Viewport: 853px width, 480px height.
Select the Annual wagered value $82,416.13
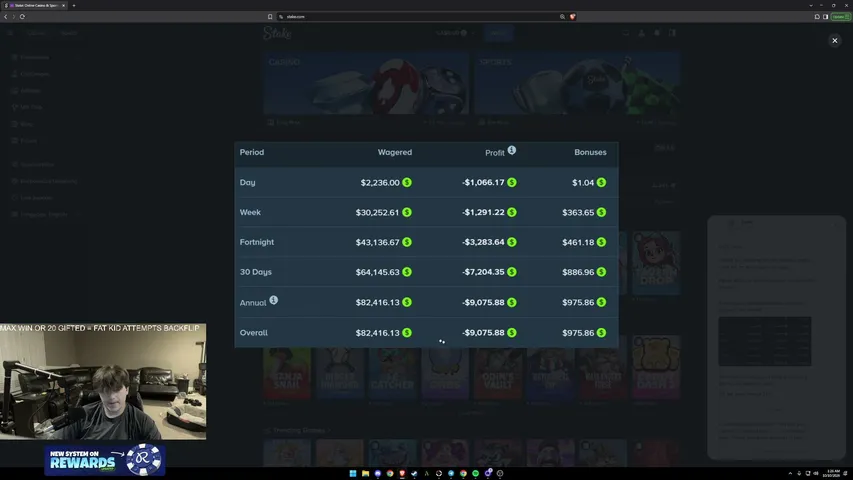point(378,302)
